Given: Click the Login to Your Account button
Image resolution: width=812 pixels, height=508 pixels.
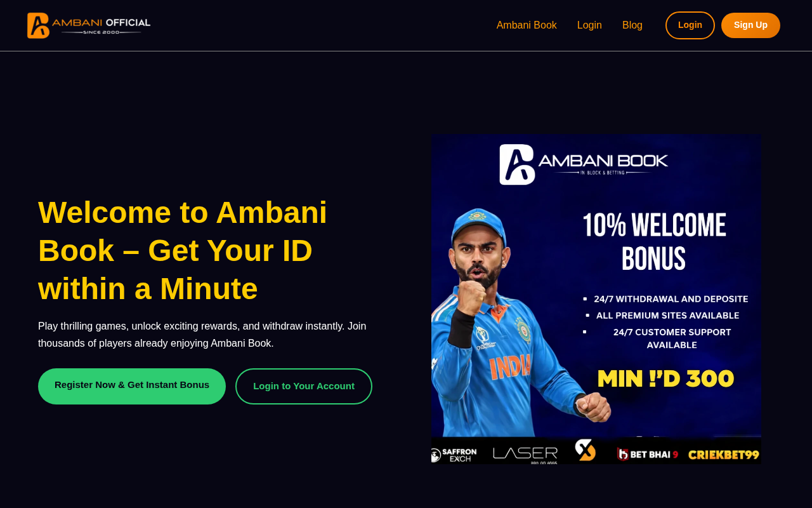Looking at the screenshot, I should tap(304, 386).
